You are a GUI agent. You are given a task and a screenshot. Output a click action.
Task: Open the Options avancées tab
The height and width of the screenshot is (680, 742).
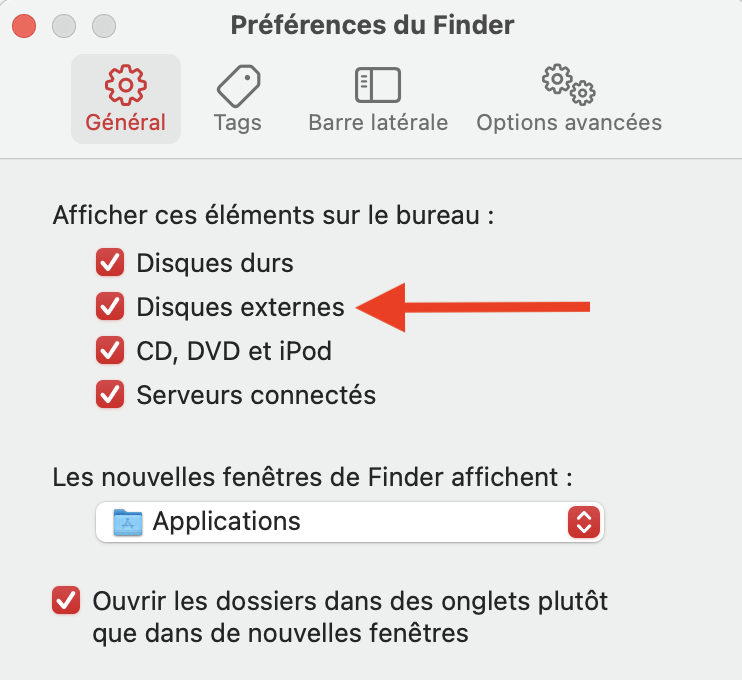coord(568,122)
